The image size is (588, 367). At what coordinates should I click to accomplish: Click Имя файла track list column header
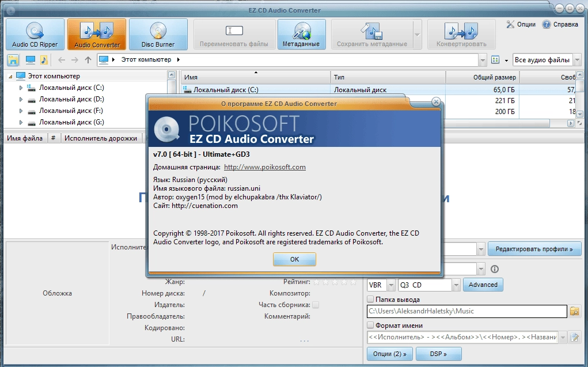[x=25, y=138]
